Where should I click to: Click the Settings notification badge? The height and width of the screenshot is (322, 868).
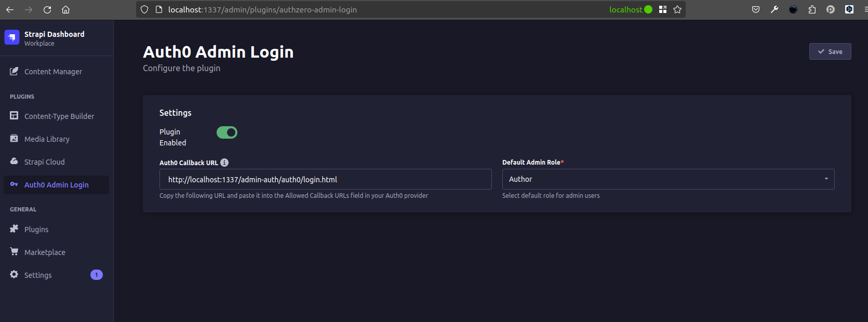click(97, 275)
